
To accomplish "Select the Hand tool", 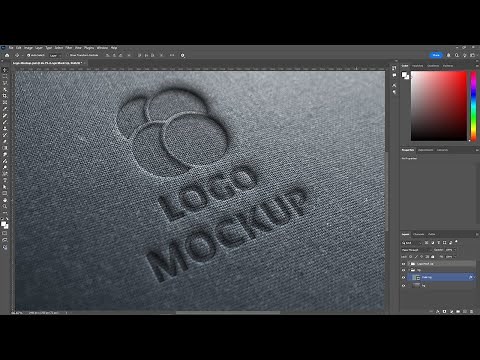I will click(5, 200).
